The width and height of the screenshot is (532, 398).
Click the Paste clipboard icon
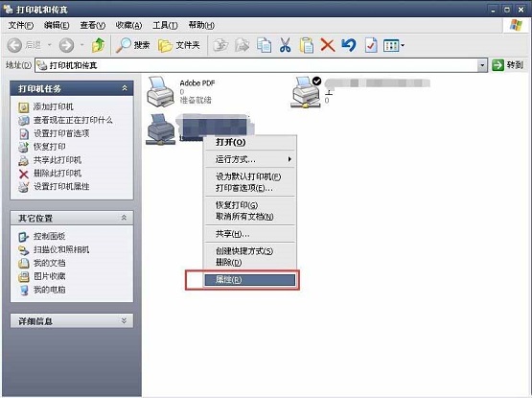[306, 45]
